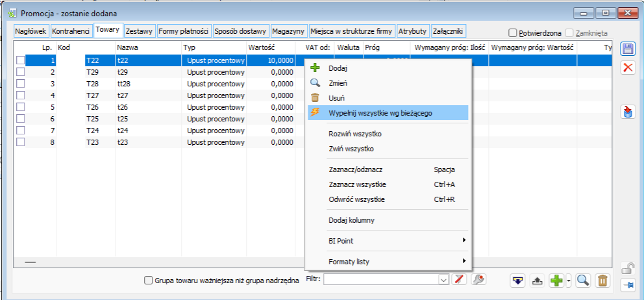The image size is (644, 300).
Task: Choose Usuń from context menu
Action: point(388,98)
